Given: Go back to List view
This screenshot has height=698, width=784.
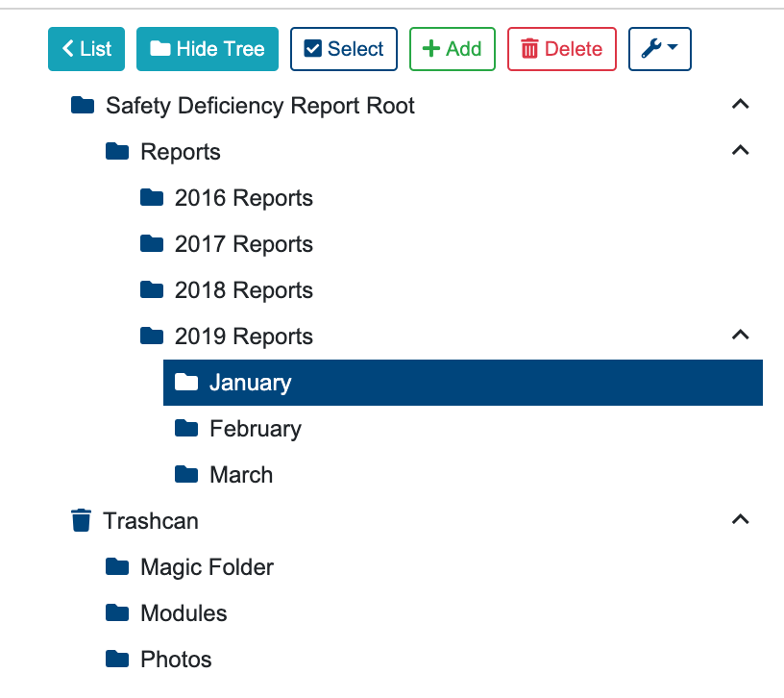Looking at the screenshot, I should pos(86,49).
